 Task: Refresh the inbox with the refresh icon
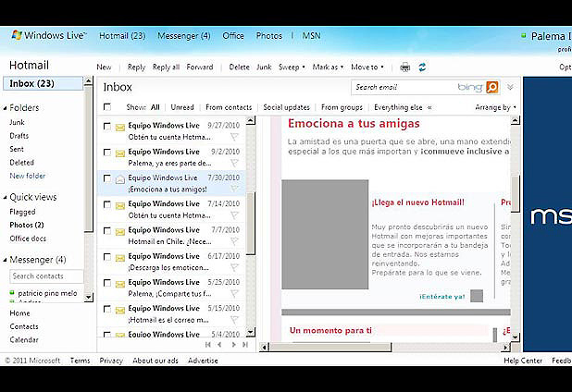point(422,67)
